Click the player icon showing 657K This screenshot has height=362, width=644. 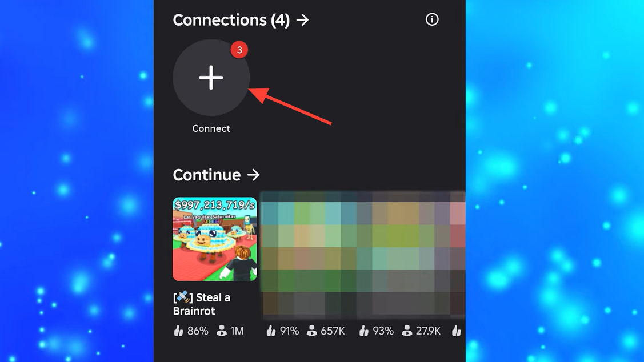[312, 331]
